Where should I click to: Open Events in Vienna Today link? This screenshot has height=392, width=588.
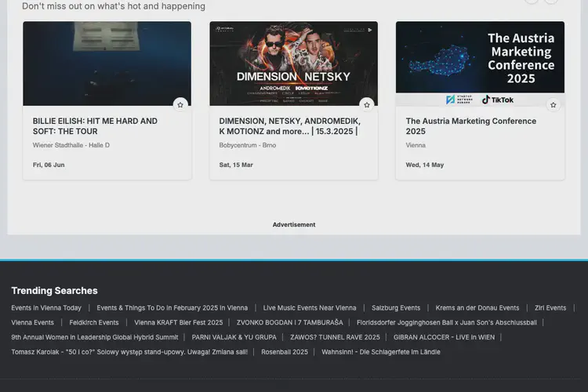point(46,308)
